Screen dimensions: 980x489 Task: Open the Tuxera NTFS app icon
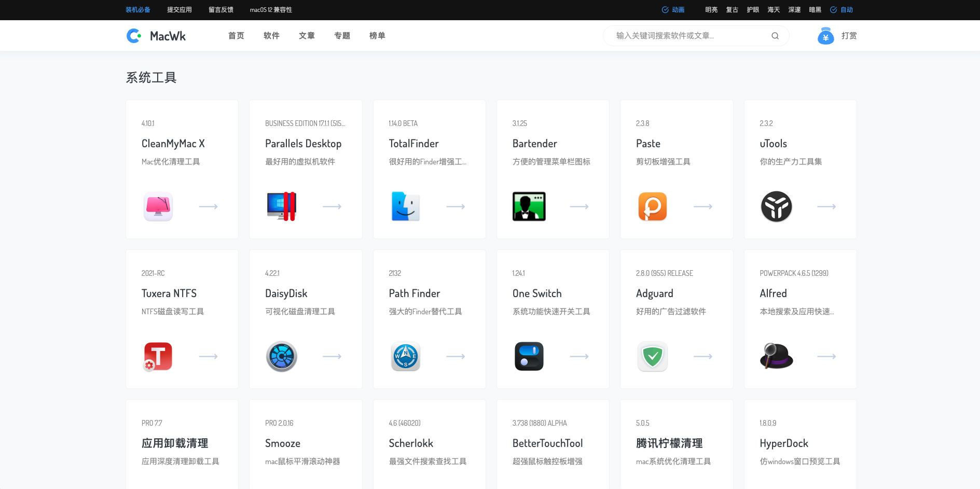pos(158,356)
